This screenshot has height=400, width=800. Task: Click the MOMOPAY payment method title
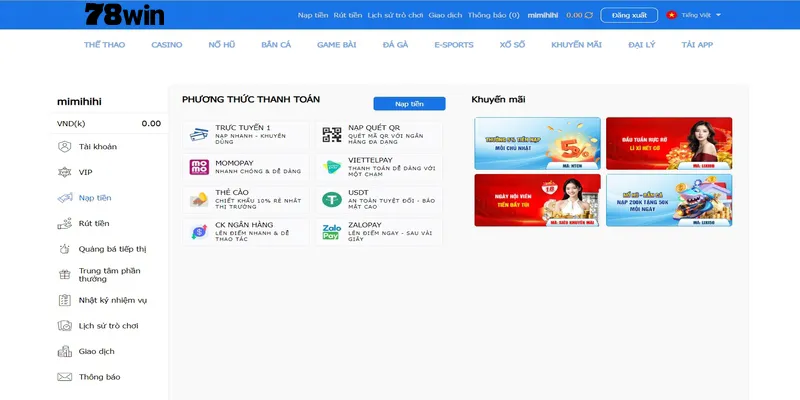234,163
